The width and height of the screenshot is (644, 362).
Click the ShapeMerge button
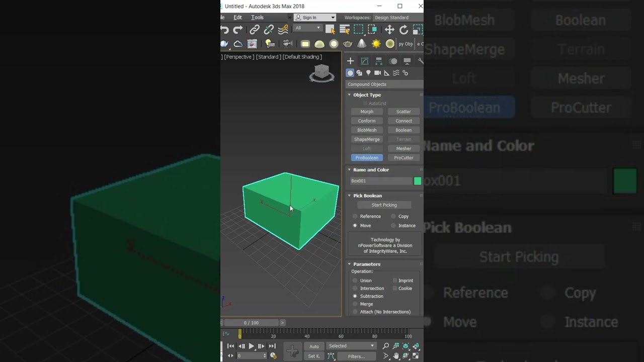pyautogui.click(x=367, y=139)
